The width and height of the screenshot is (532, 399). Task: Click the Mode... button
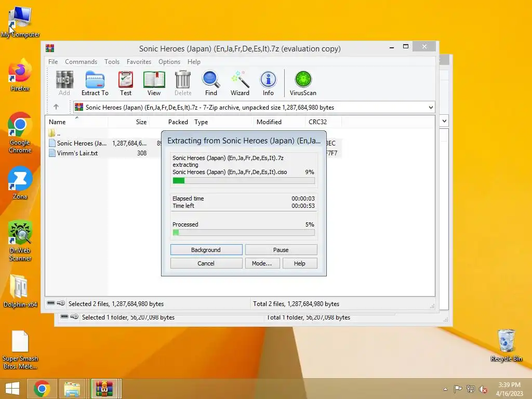[262, 263]
